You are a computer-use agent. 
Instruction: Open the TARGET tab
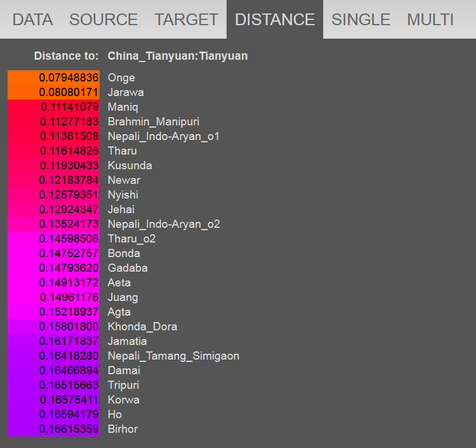(x=186, y=19)
